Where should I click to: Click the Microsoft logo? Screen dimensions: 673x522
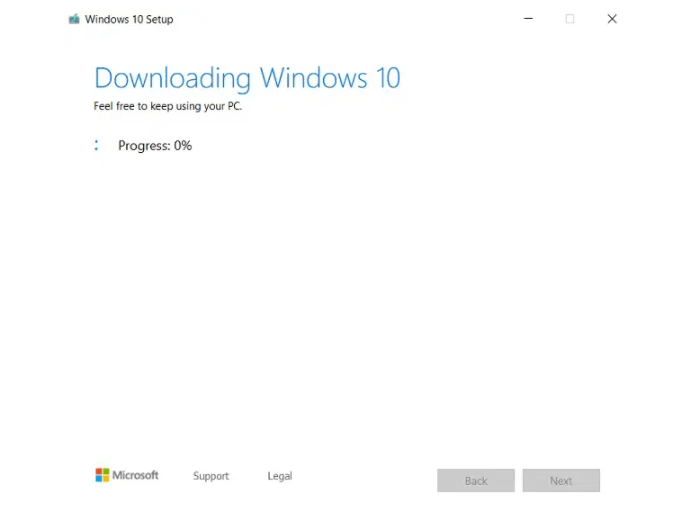127,475
